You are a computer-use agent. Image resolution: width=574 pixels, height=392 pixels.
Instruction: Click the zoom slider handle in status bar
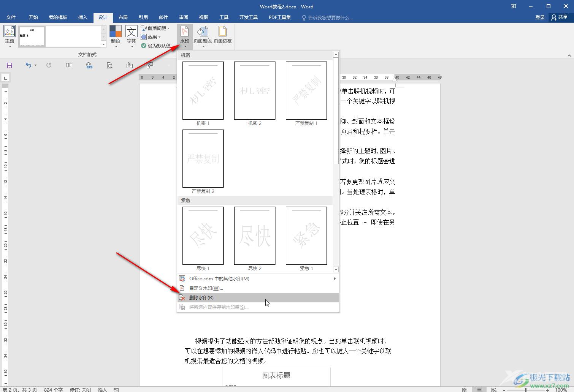click(526, 390)
